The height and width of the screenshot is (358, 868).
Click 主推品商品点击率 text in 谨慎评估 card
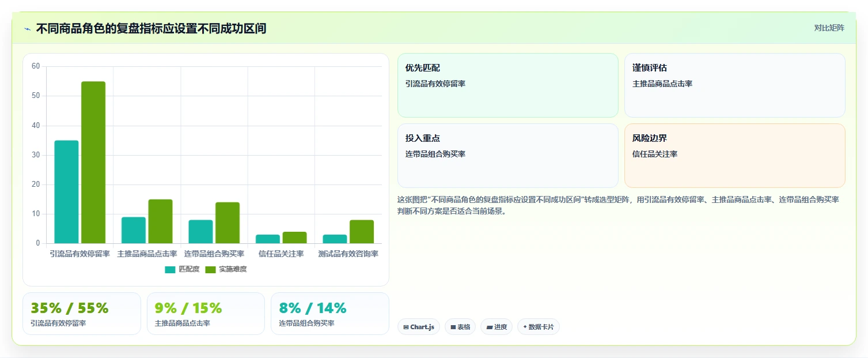pos(662,84)
